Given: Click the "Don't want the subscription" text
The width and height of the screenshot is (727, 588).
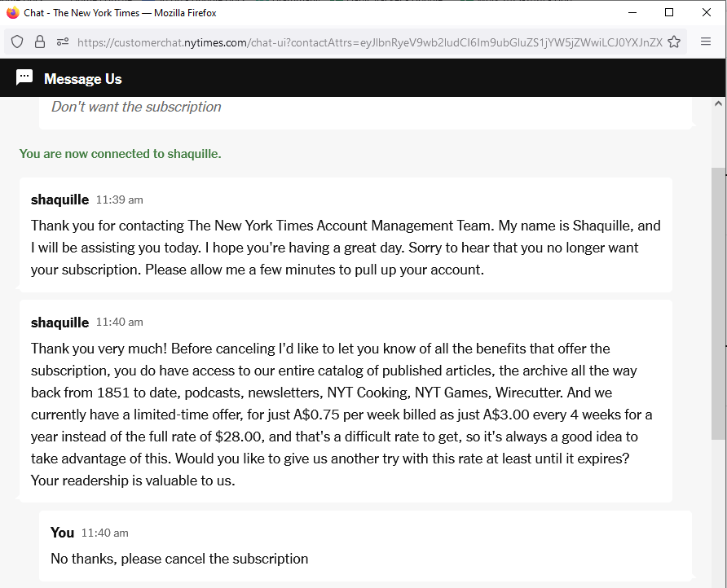Looking at the screenshot, I should click(x=136, y=107).
